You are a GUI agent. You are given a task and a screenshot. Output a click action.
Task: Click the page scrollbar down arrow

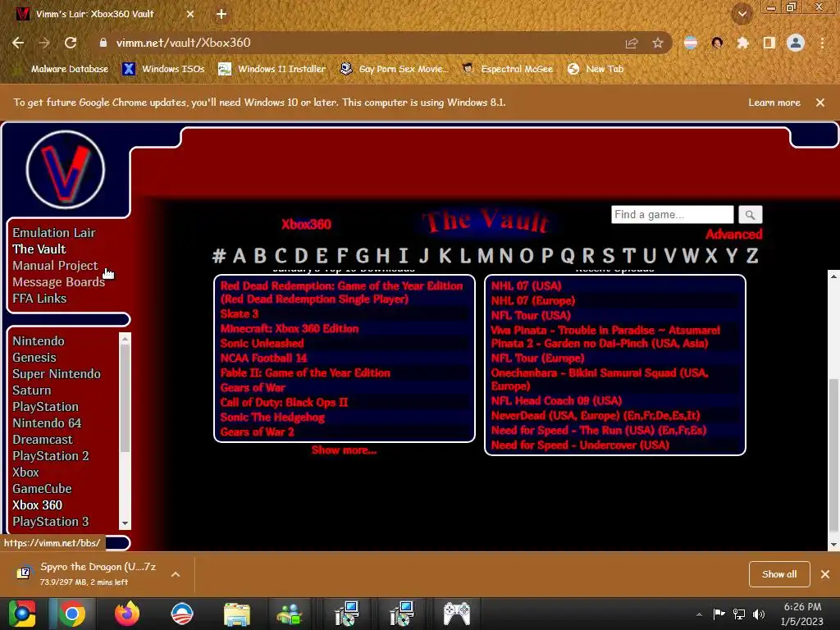(x=833, y=545)
